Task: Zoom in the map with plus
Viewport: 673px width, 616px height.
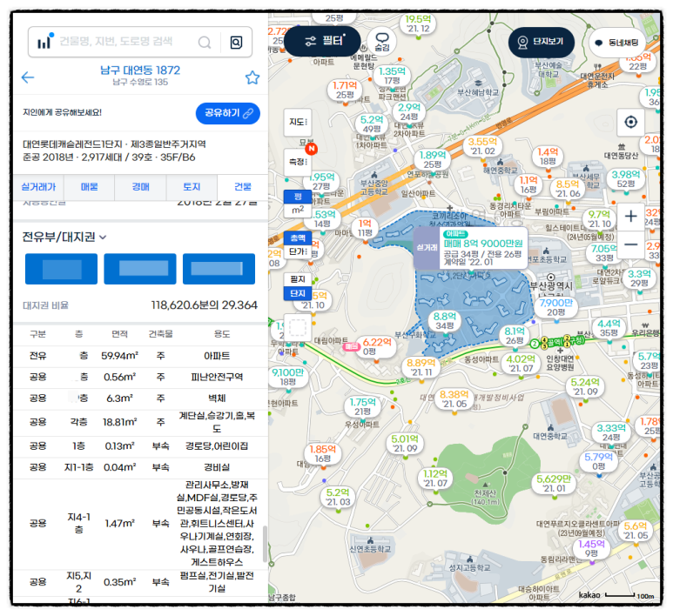Action: (630, 216)
